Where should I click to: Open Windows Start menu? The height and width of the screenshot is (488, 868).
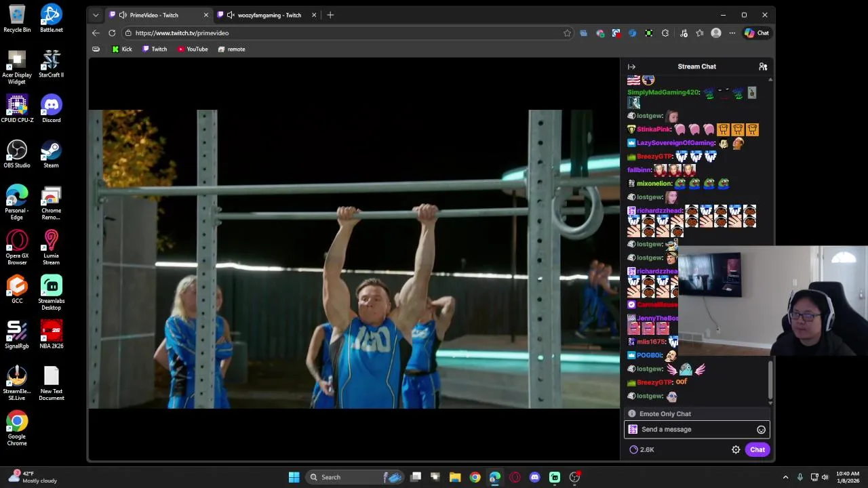click(294, 477)
